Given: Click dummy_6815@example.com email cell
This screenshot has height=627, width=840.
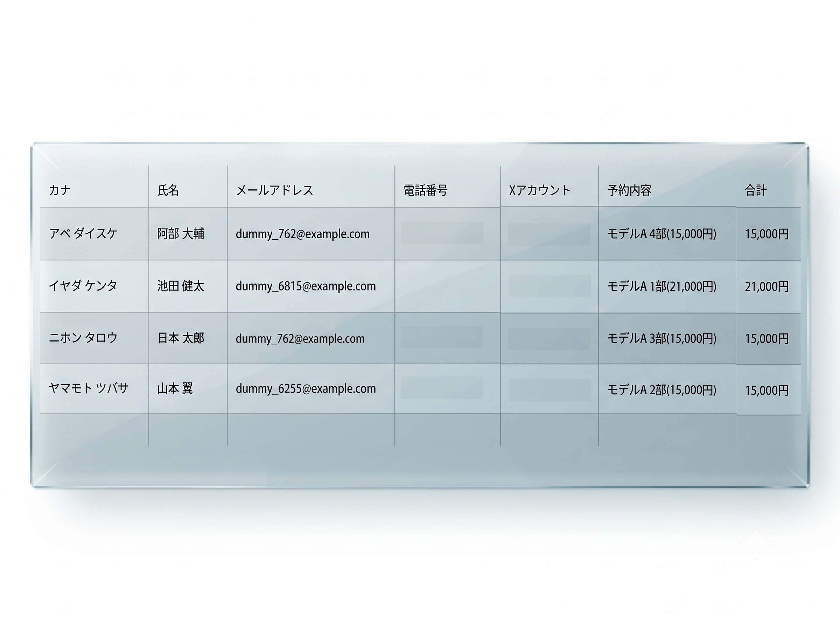Looking at the screenshot, I should (311, 286).
